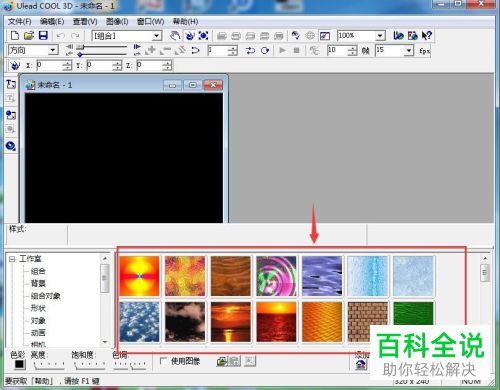500x390 pixels.
Task: Click the undo arrow in the toolbar
Action: point(61,35)
